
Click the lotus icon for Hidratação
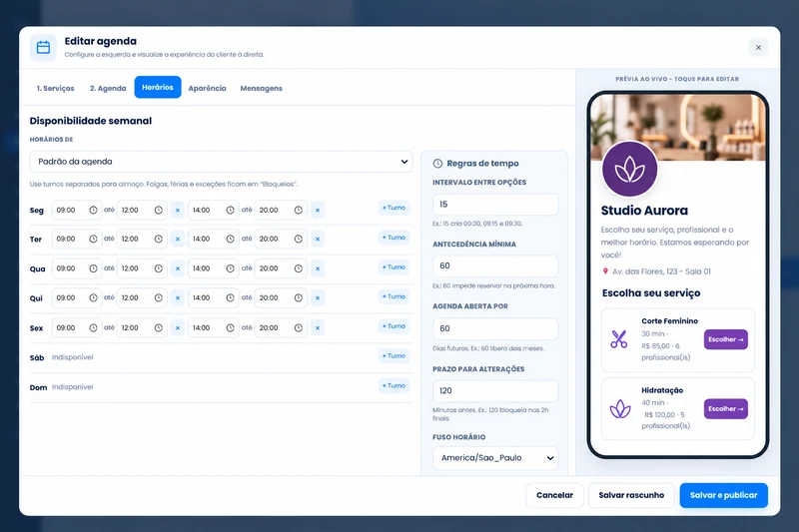(x=620, y=409)
